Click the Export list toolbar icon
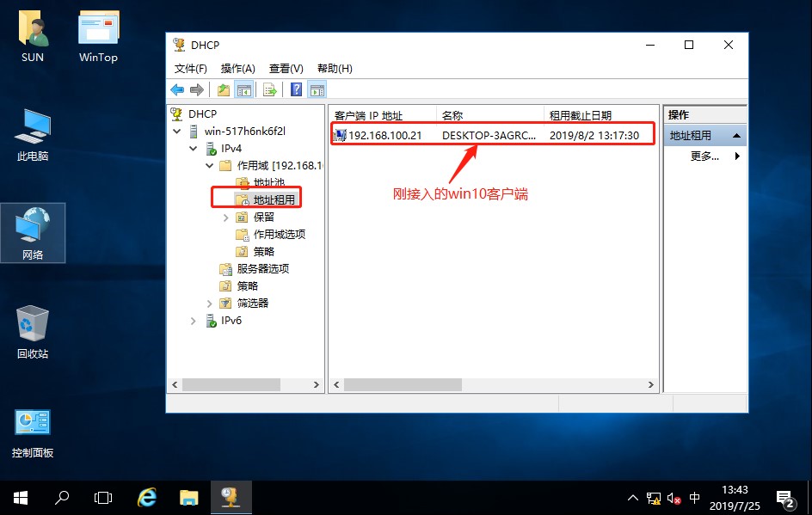This screenshot has height=515, width=812. pos(270,89)
